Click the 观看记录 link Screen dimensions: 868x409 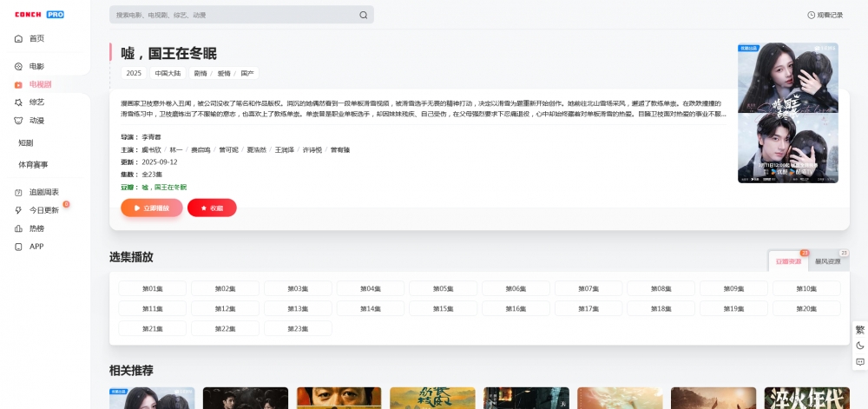pos(830,15)
